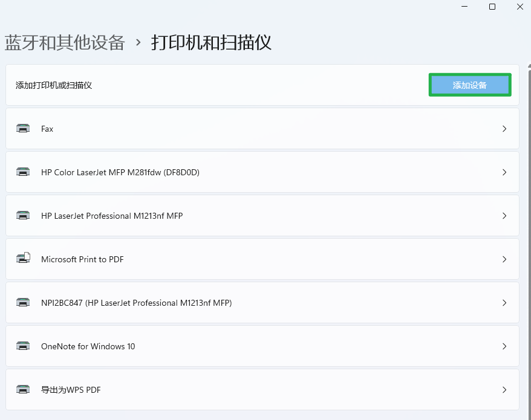Click the OneNote for Windows 10 printer icon
531x420 pixels.
click(x=23, y=346)
